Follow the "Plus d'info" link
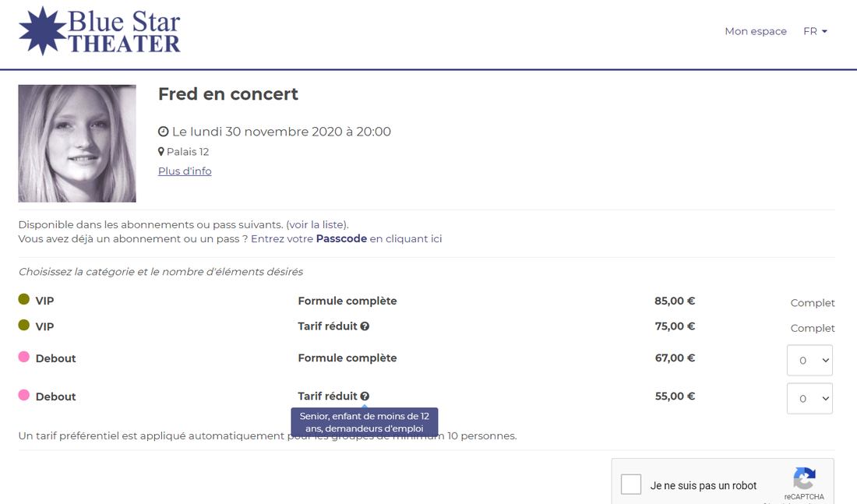This screenshot has width=857, height=504. coord(185,171)
